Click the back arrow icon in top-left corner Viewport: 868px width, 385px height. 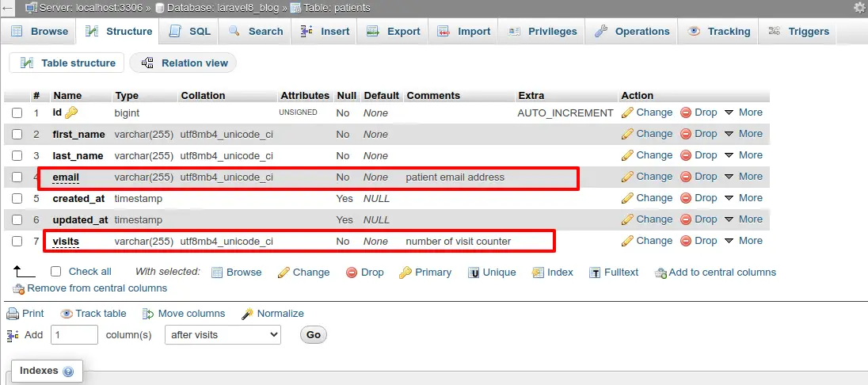(8, 8)
